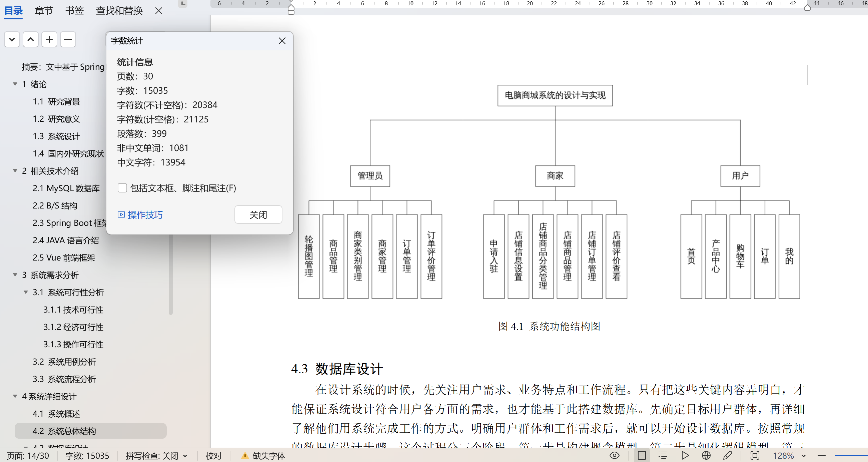Click the fit-page fullscreen icon
The image size is (868, 462).
(755, 456)
